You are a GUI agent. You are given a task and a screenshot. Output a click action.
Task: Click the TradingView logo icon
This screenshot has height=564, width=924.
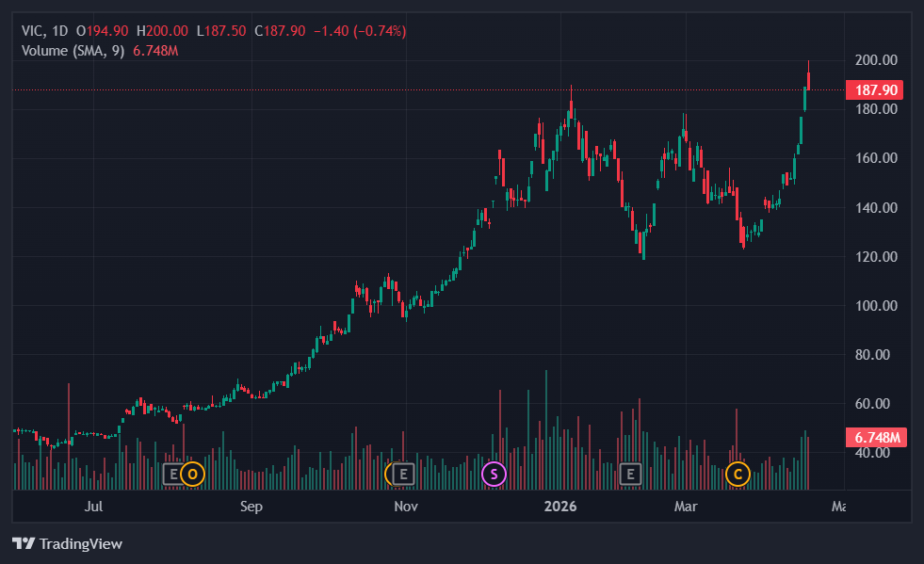point(24,543)
